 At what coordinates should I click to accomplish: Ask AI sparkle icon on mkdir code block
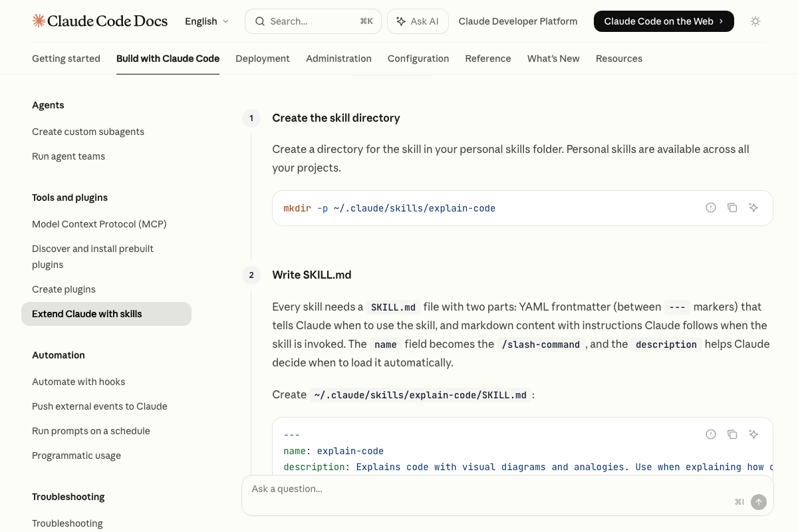753,207
